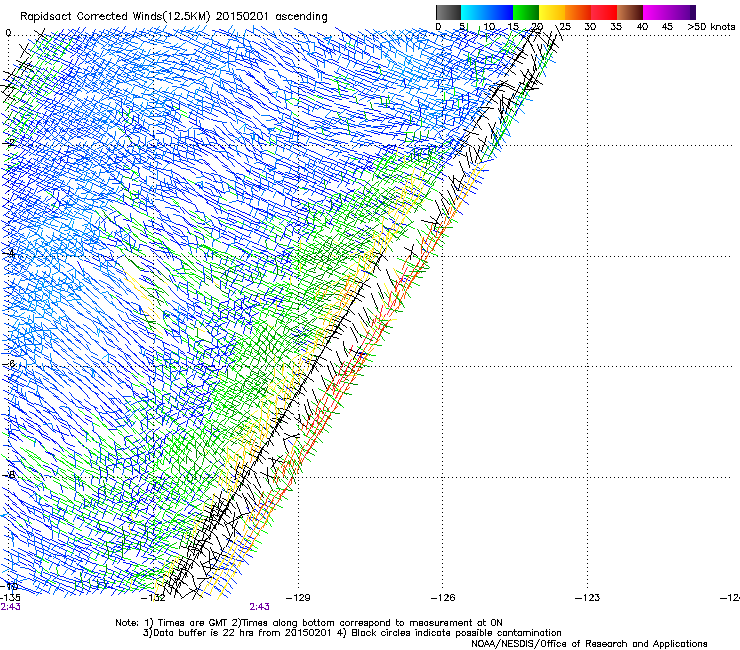Click the '45' legend scale label
This screenshot has width=740, height=650.
(x=667, y=27)
